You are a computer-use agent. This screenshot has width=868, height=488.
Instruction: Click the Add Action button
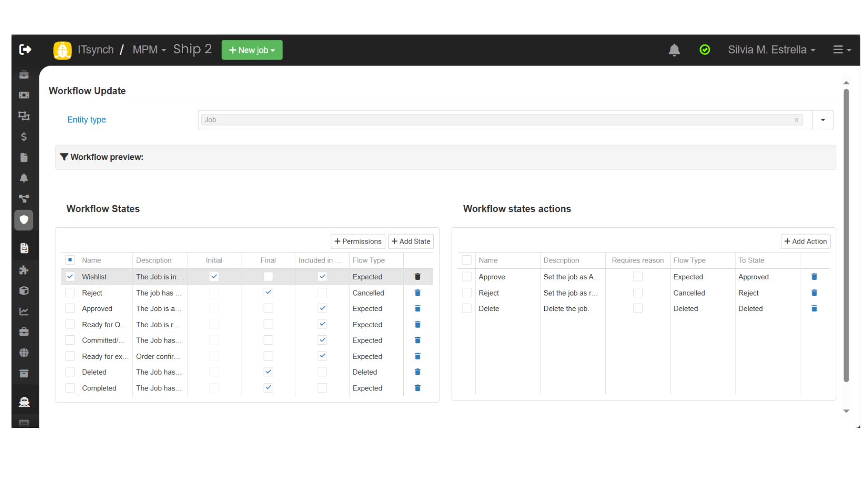coord(805,241)
